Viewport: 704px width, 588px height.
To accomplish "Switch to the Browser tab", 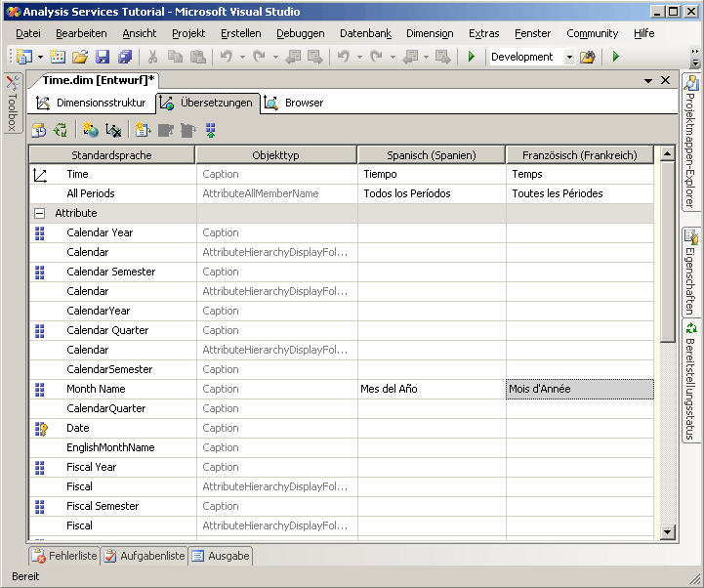I will [294, 103].
